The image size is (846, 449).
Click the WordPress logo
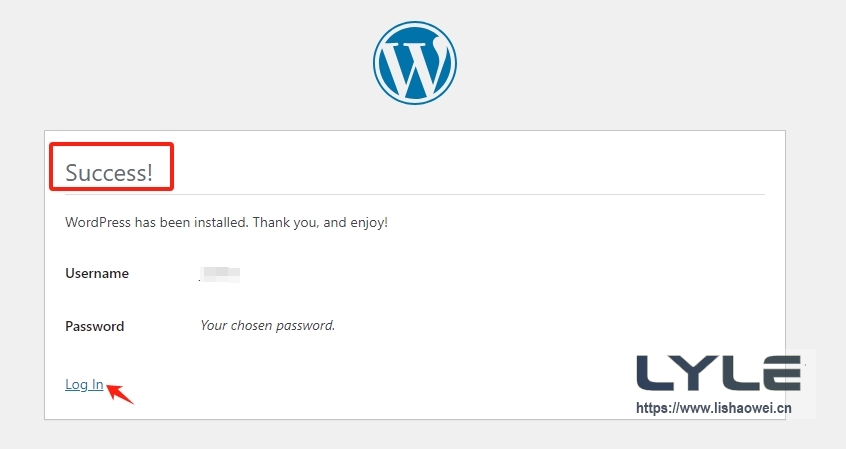click(x=414, y=62)
